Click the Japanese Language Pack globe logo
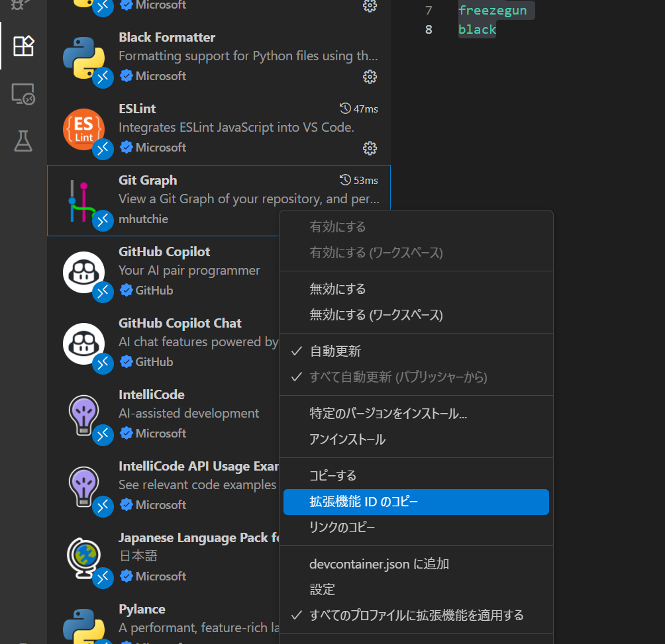 [x=84, y=559]
